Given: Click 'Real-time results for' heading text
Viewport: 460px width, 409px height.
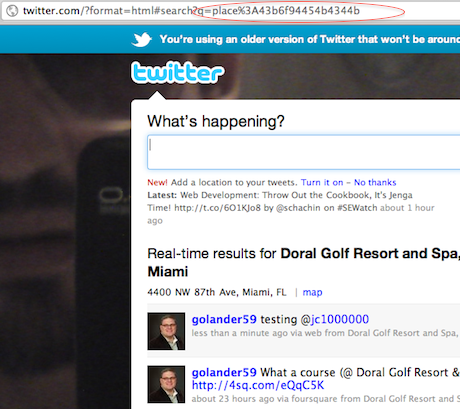Looking at the screenshot, I should click(212, 254).
